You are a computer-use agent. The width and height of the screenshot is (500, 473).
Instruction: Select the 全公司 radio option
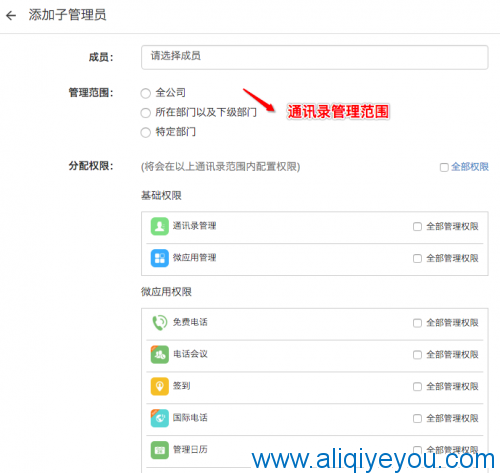click(x=146, y=93)
